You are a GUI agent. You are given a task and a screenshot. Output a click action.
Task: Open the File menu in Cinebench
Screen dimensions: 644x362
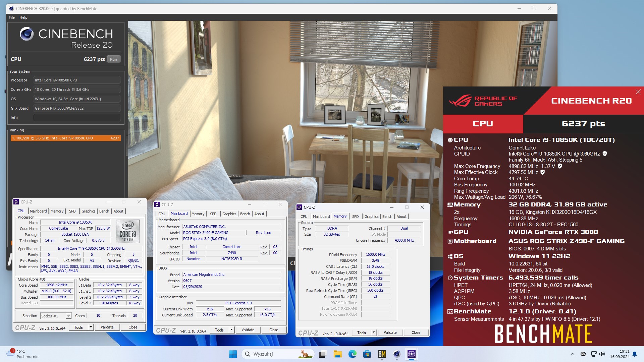click(x=12, y=17)
